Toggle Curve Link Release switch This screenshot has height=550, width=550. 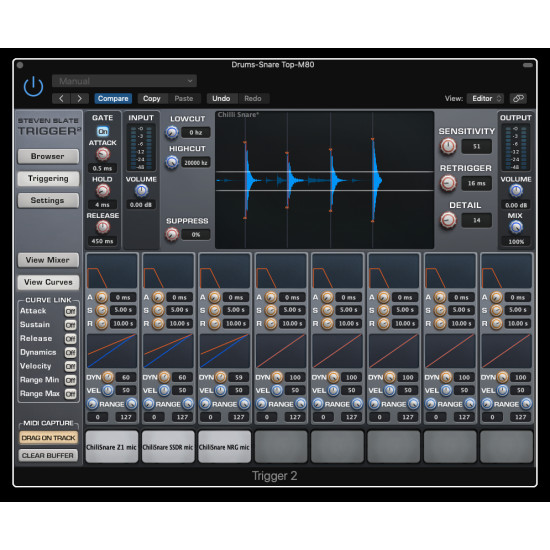pyautogui.click(x=71, y=339)
